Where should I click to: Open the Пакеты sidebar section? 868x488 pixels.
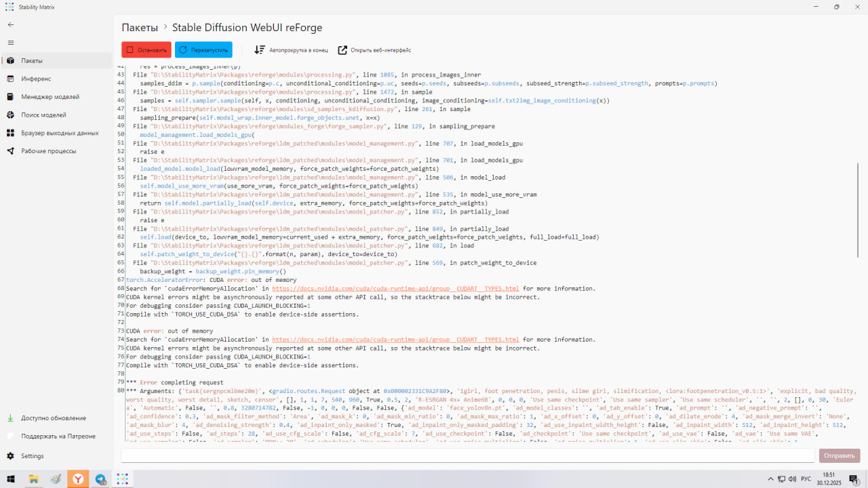(56, 60)
